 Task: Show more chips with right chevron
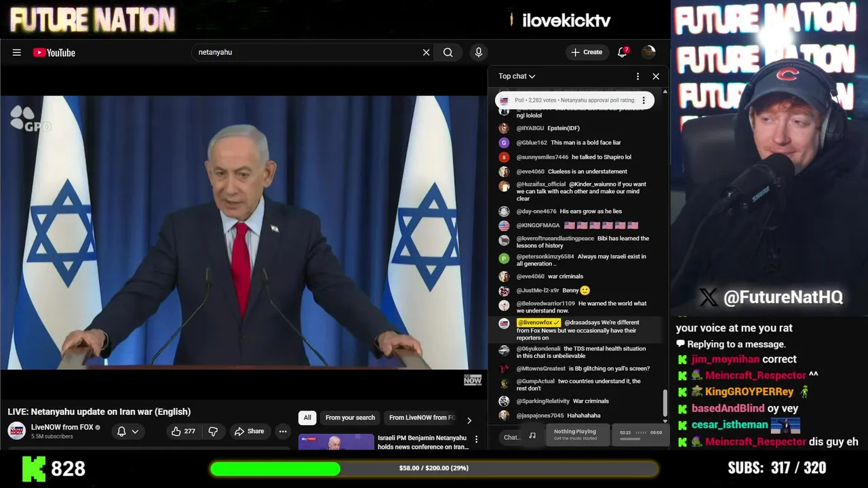pyautogui.click(x=469, y=420)
